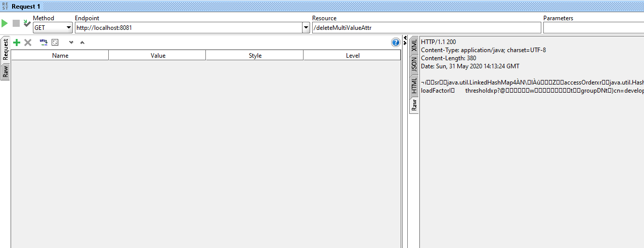Select the Raw tab on the request side
644x248 pixels.
click(6, 71)
